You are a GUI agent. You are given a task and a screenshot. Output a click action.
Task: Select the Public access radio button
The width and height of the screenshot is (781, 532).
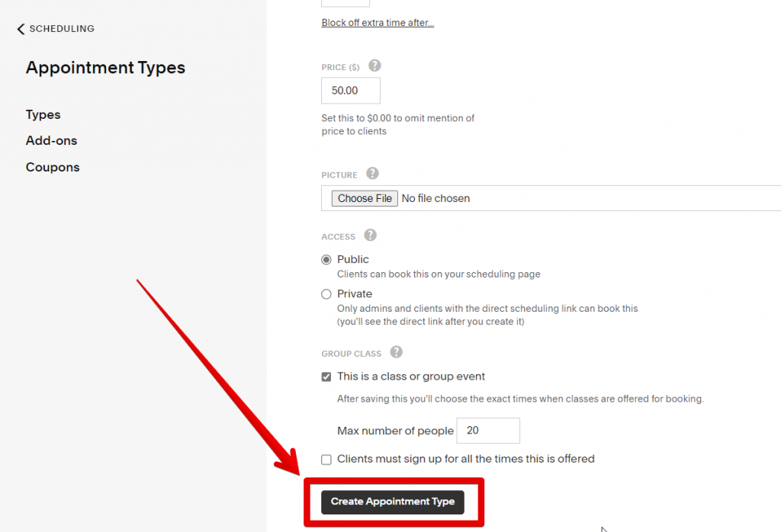[x=326, y=260]
